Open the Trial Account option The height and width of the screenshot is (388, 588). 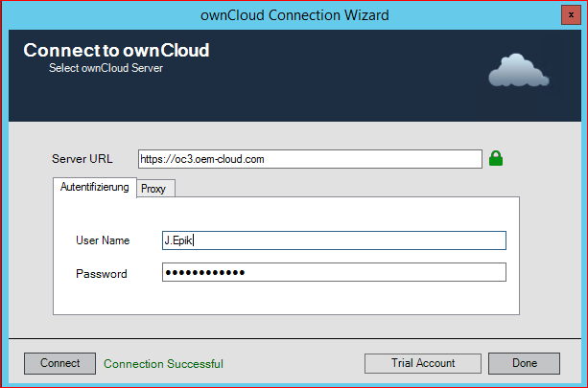click(x=423, y=363)
